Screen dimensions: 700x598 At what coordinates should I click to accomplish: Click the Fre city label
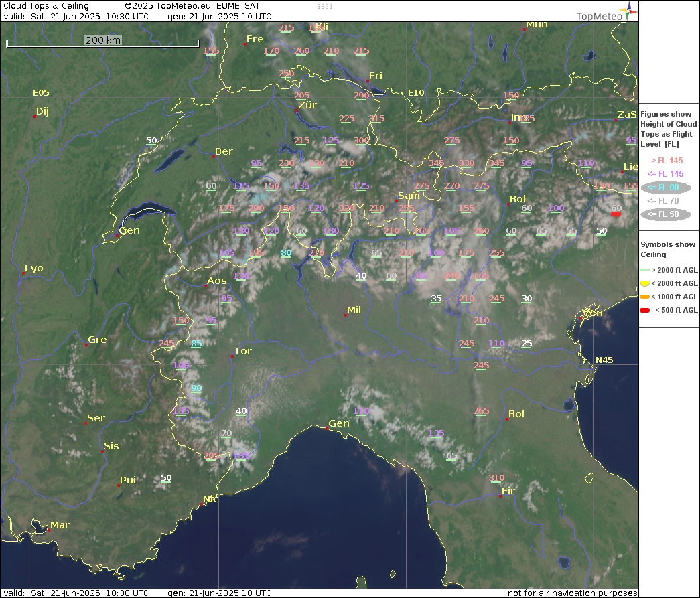(x=255, y=39)
